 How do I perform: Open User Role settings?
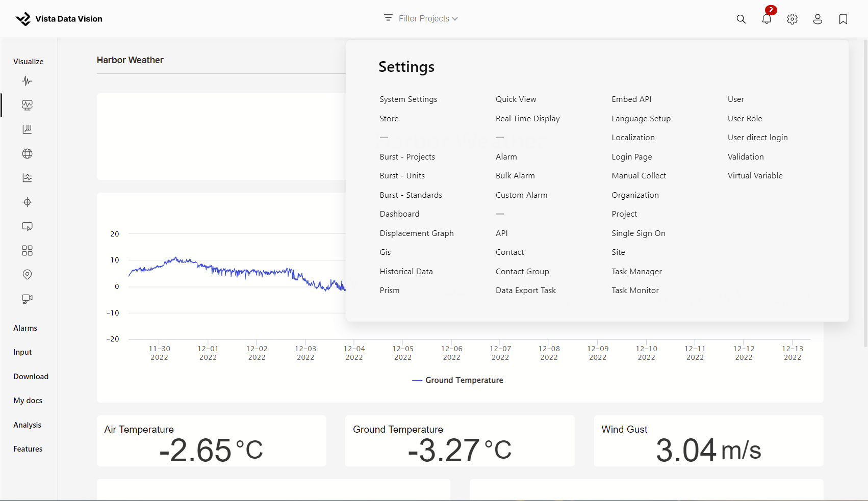pos(745,119)
